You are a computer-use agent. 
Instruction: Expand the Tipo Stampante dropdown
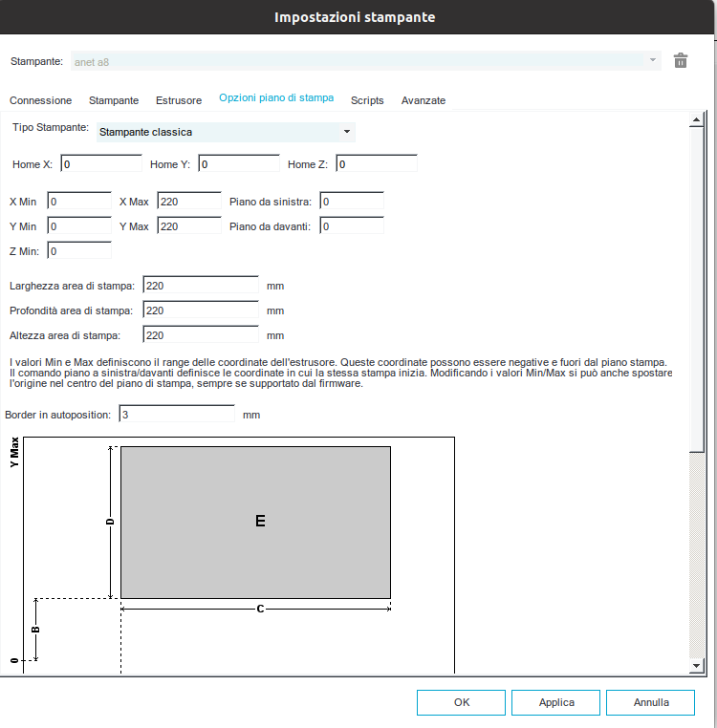(226, 132)
